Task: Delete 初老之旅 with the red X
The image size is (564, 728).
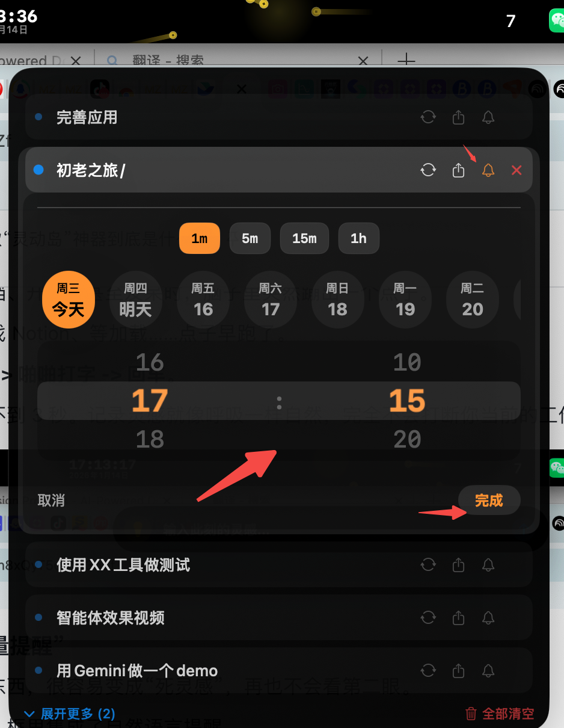Action: [x=516, y=170]
